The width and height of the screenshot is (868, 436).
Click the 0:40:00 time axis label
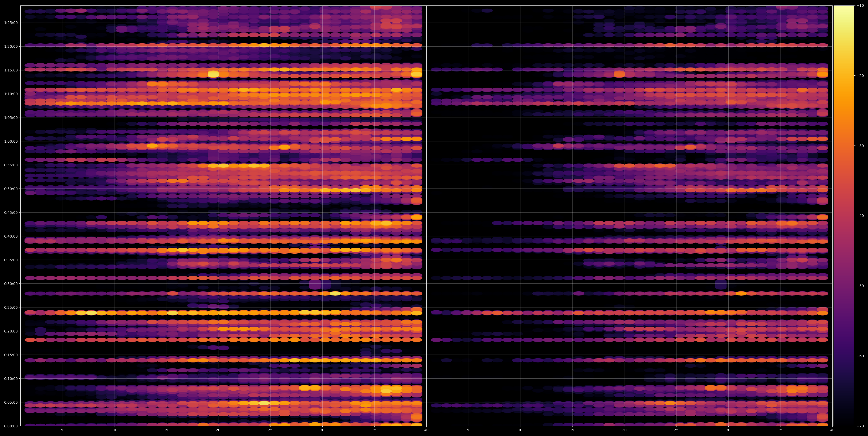click(x=11, y=236)
